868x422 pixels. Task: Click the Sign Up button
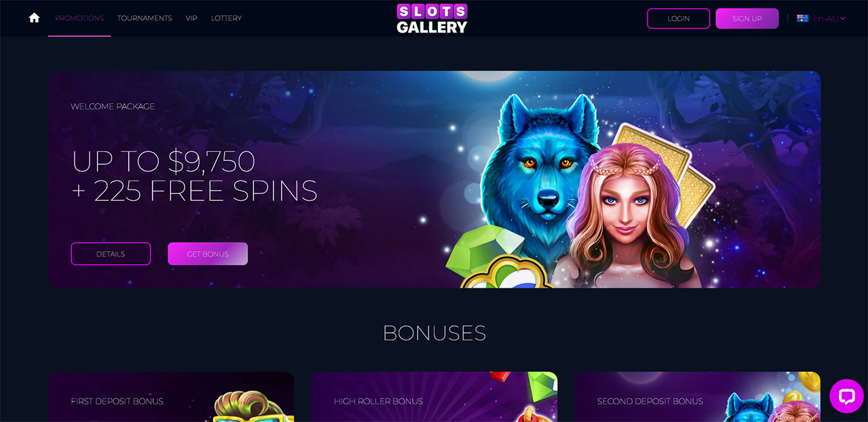coord(747,18)
